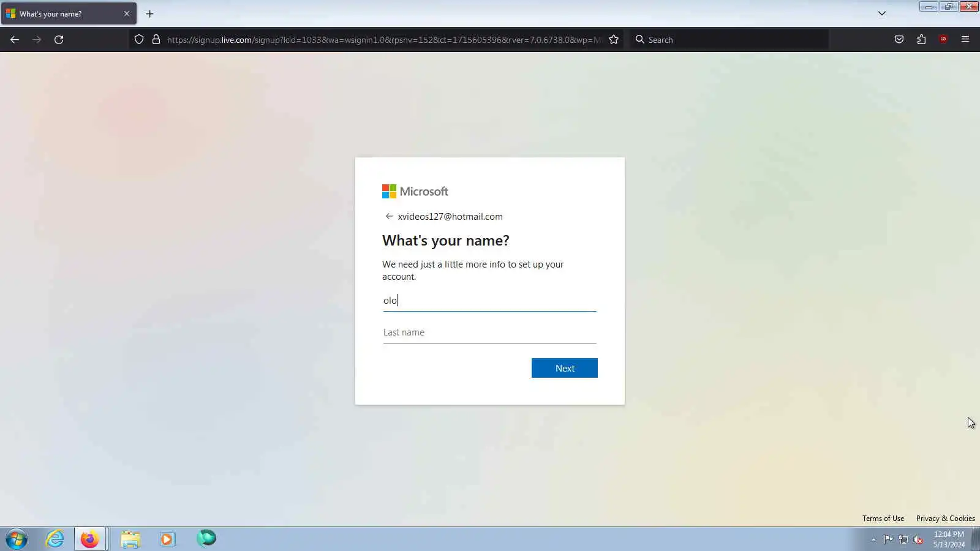This screenshot has height=551, width=980.
Task: Open the uBlock Origin extension icon
Action: pos(943,40)
